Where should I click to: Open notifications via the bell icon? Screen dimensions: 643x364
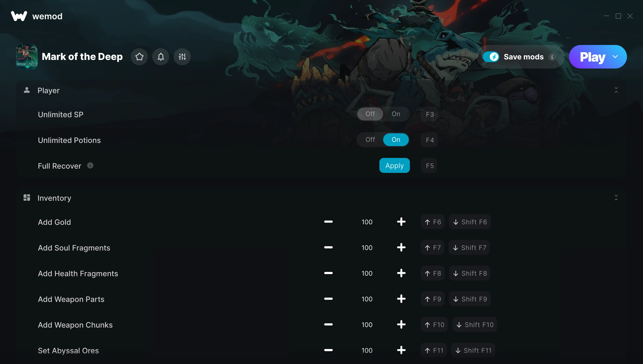click(161, 57)
